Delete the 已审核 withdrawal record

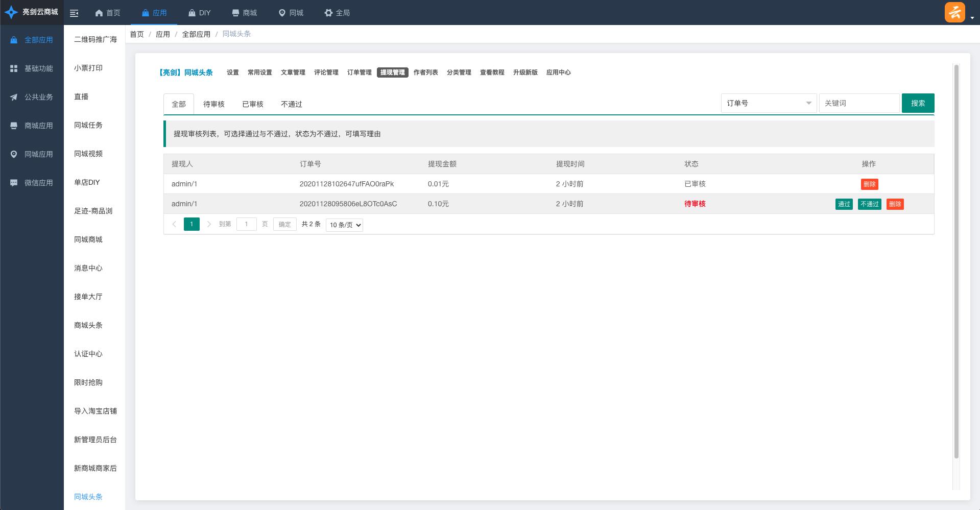pos(869,184)
